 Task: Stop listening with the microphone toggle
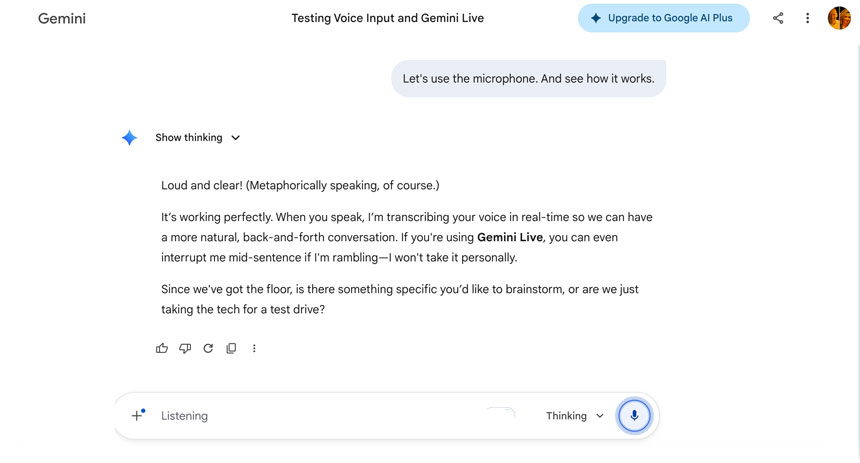tap(634, 415)
